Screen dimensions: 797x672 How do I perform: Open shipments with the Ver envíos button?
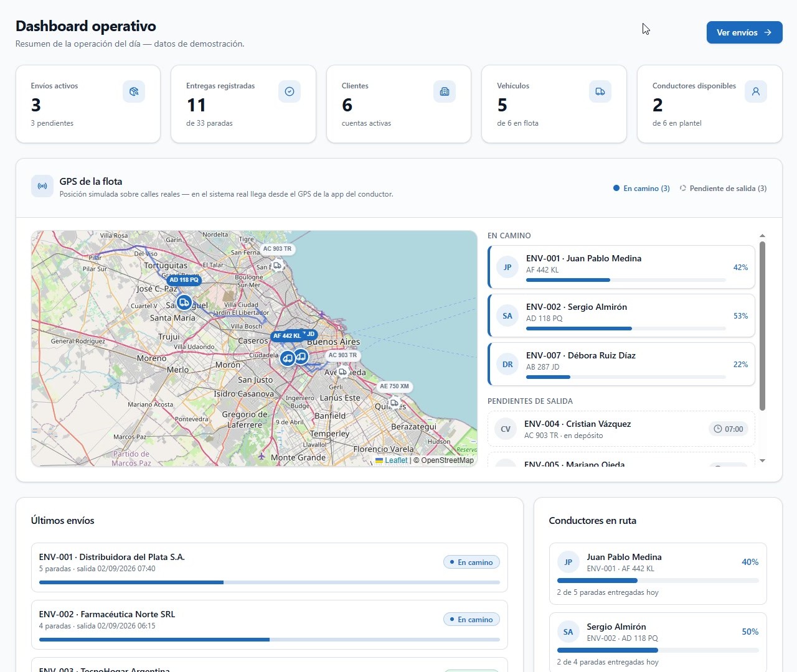tap(744, 32)
